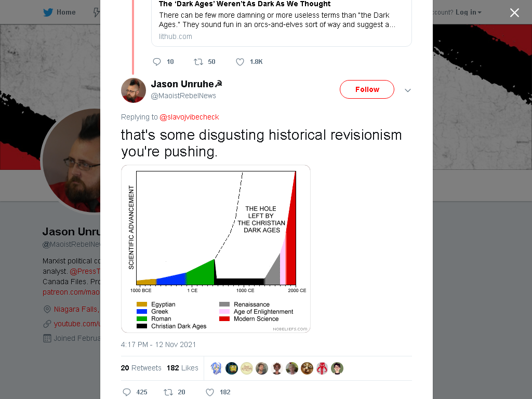This screenshot has width=532, height=399.
Task: Open the Moments lightning bolt icon
Action: click(x=97, y=12)
